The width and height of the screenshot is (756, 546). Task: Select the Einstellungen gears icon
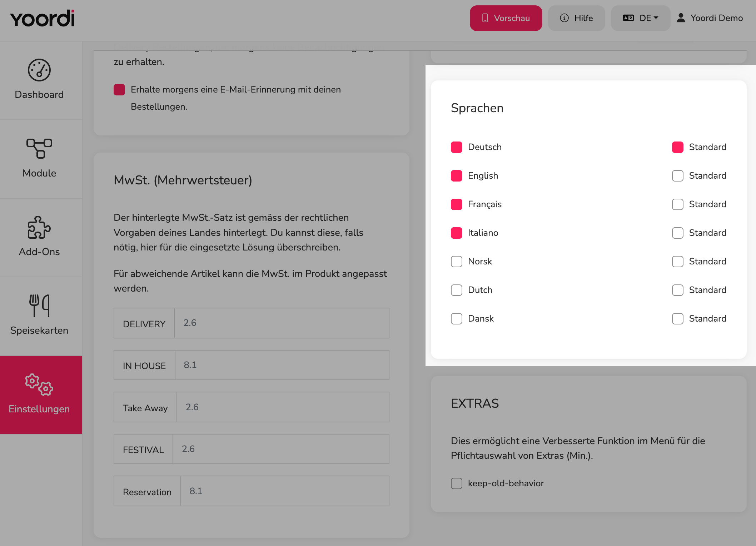pos(39,384)
